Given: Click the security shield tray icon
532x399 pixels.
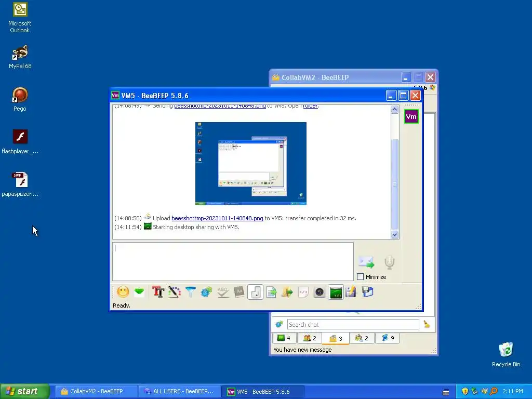Looking at the screenshot, I should (x=465, y=391).
